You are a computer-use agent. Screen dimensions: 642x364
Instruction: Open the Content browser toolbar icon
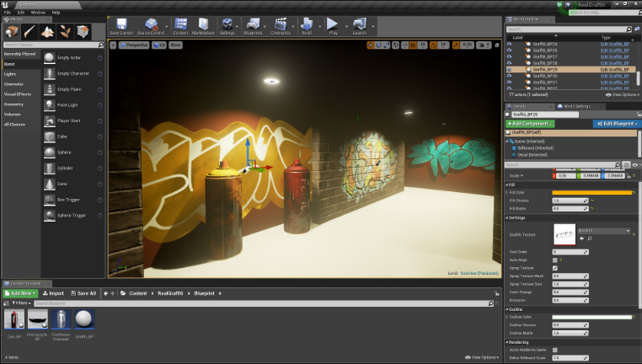pos(180,24)
